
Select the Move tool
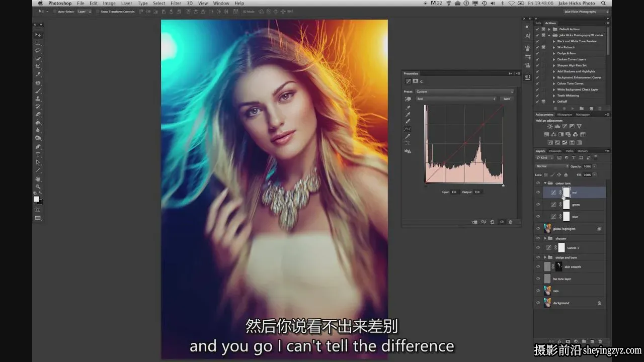(x=38, y=35)
